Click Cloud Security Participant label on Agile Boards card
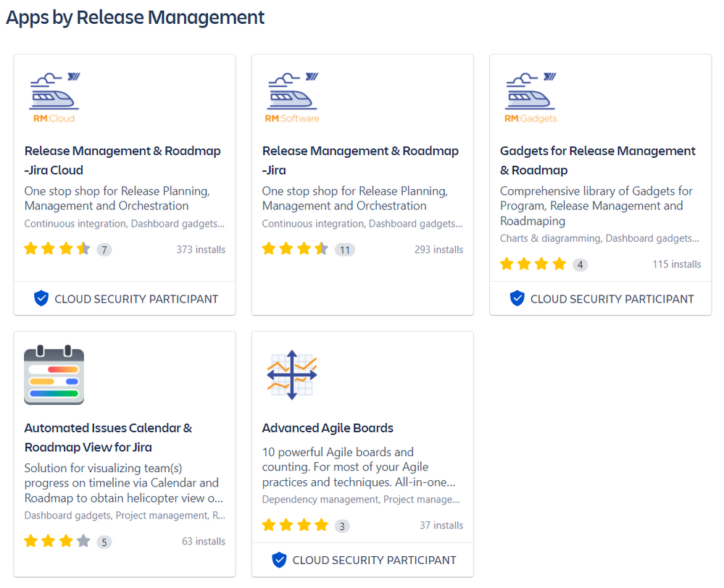Viewport: 724px width, 588px height. point(375,560)
